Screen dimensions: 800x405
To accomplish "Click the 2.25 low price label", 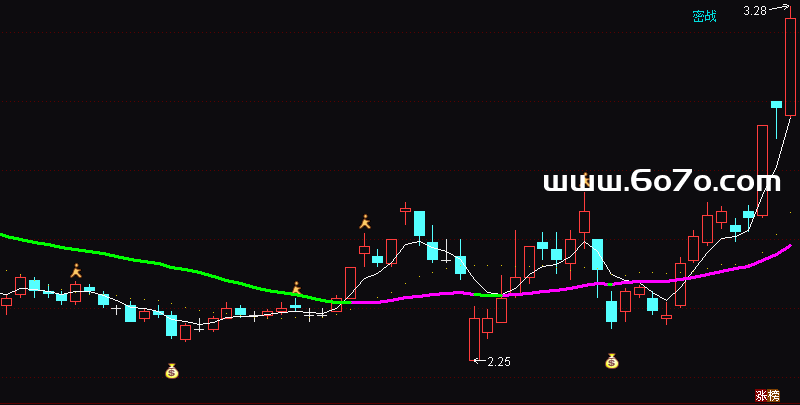I will [x=499, y=362].
